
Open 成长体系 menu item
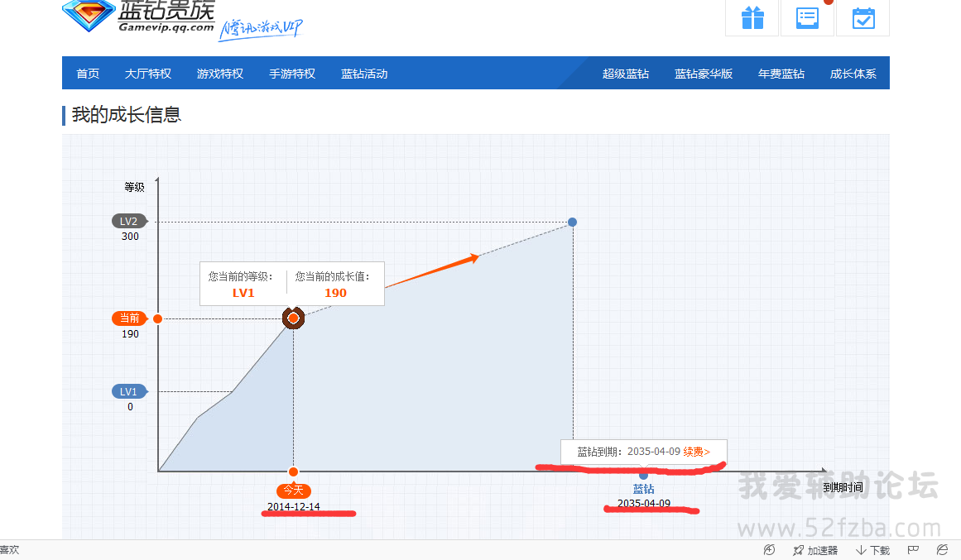[853, 74]
